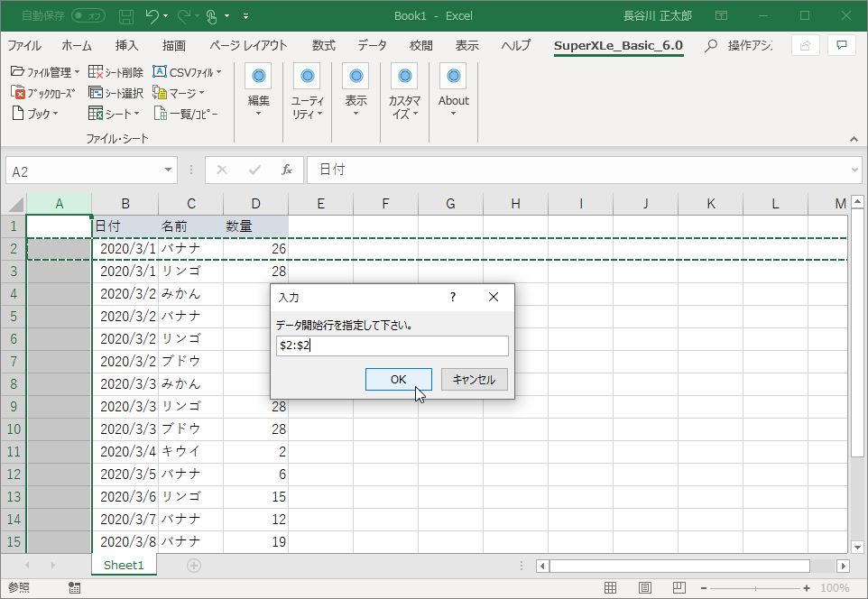The height and width of the screenshot is (599, 868).
Task: Click zoom in plus button
Action: (x=807, y=588)
